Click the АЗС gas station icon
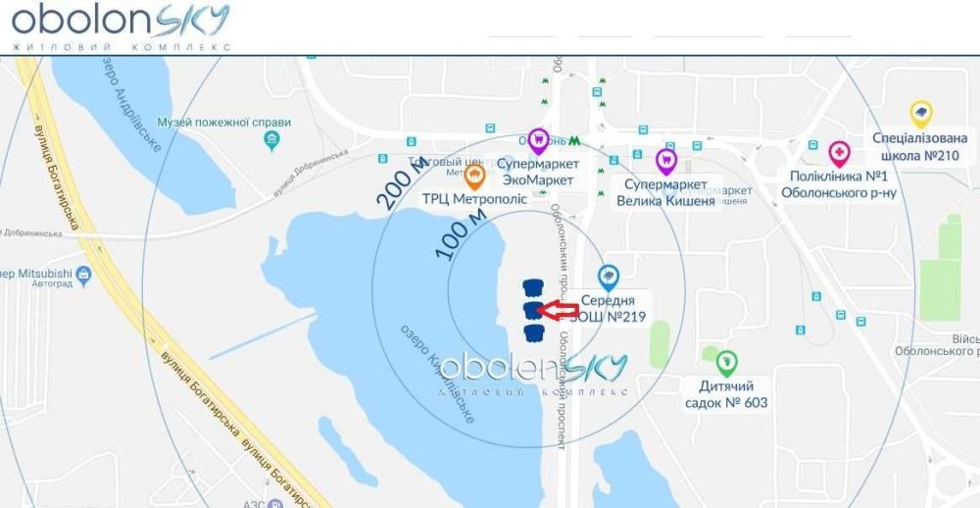 274,504
